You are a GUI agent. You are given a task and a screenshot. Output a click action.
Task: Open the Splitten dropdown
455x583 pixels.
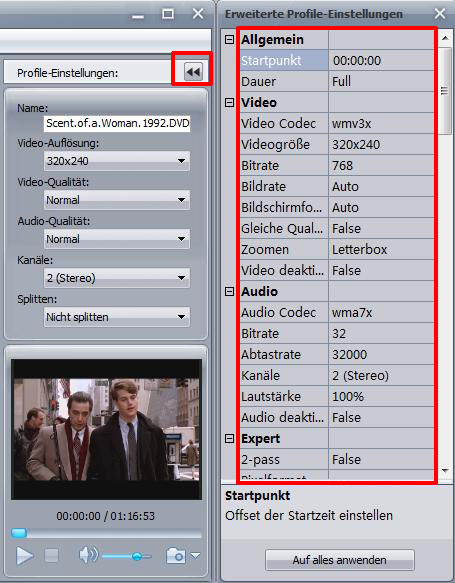pyautogui.click(x=117, y=317)
